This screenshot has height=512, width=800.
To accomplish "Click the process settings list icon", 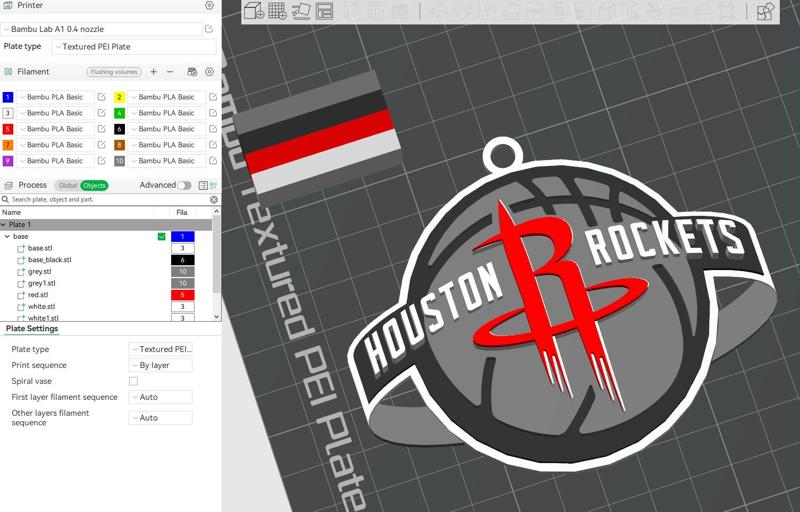I will (203, 185).
